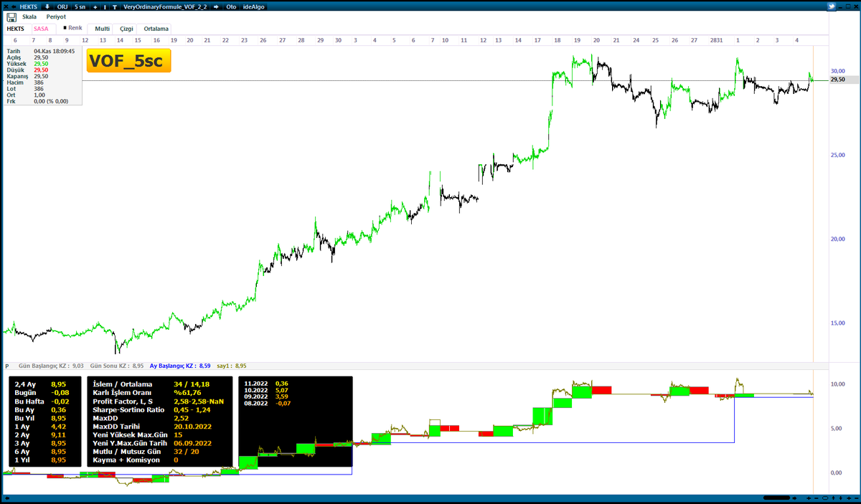Click the Karlı İşlem Oranı %61,76 row
This screenshot has height=504, width=861.
(146, 392)
